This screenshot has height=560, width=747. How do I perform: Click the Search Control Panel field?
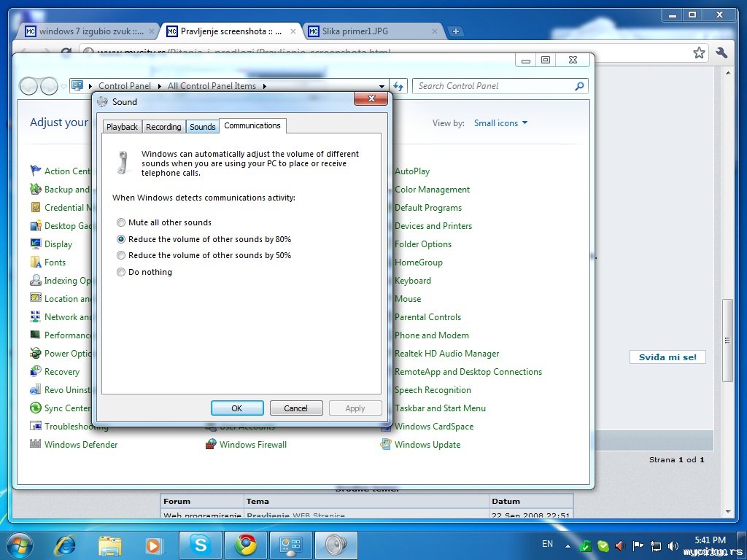pyautogui.click(x=492, y=86)
